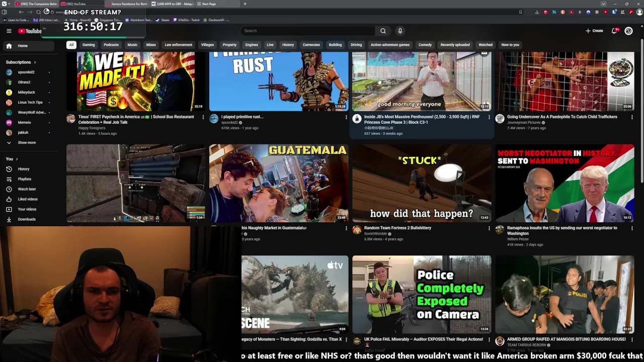The width and height of the screenshot is (644, 362).
Task: Click the bookmark page icon in address bar
Action: click(520, 12)
